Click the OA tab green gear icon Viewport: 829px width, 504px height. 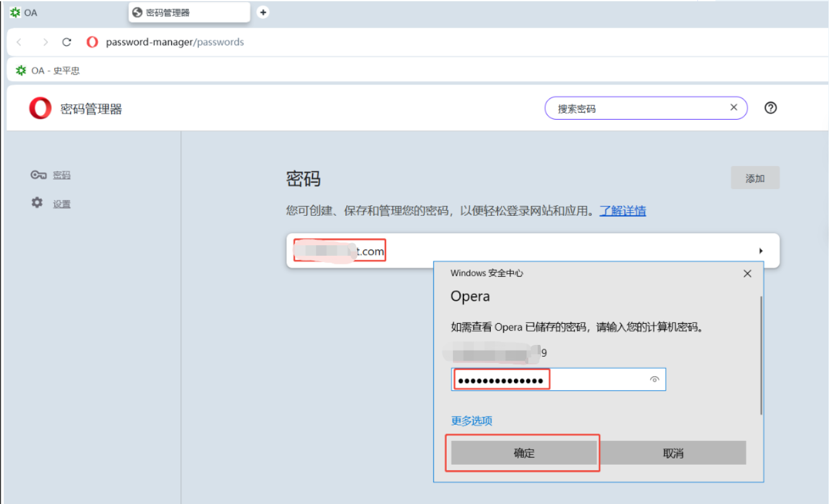tap(15, 12)
